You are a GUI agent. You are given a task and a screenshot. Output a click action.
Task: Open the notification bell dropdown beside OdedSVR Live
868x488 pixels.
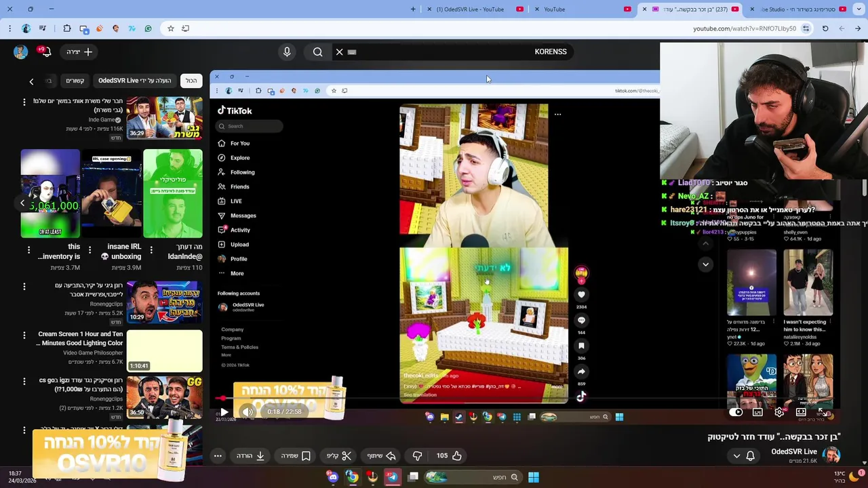[x=743, y=455]
